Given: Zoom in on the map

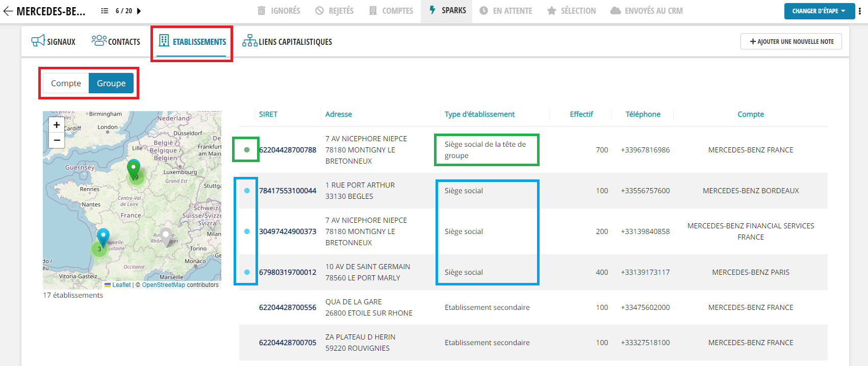Looking at the screenshot, I should pos(57,125).
